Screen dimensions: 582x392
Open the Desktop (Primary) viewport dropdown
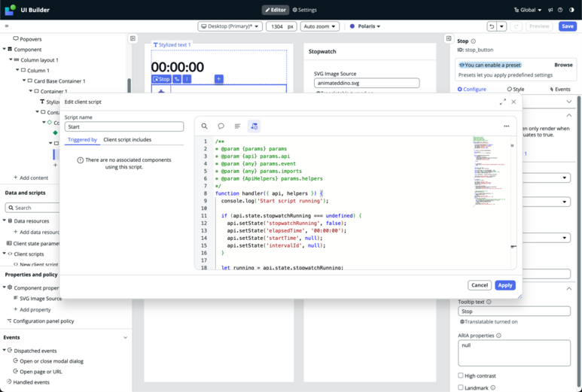point(230,26)
